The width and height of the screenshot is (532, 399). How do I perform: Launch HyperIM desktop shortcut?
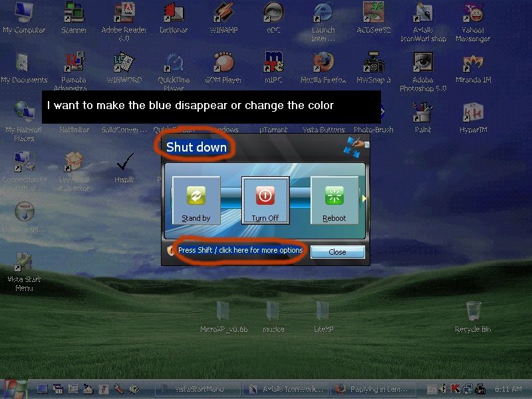coord(473,117)
